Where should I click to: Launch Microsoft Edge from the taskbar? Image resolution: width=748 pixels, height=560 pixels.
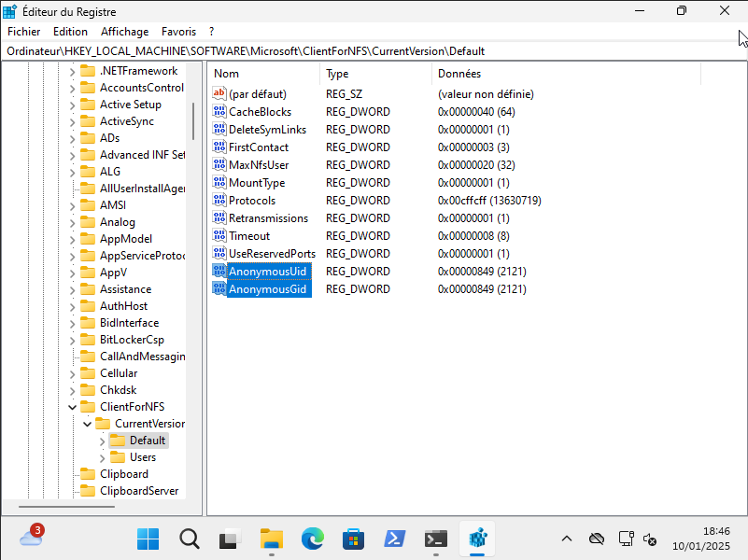[x=313, y=539]
